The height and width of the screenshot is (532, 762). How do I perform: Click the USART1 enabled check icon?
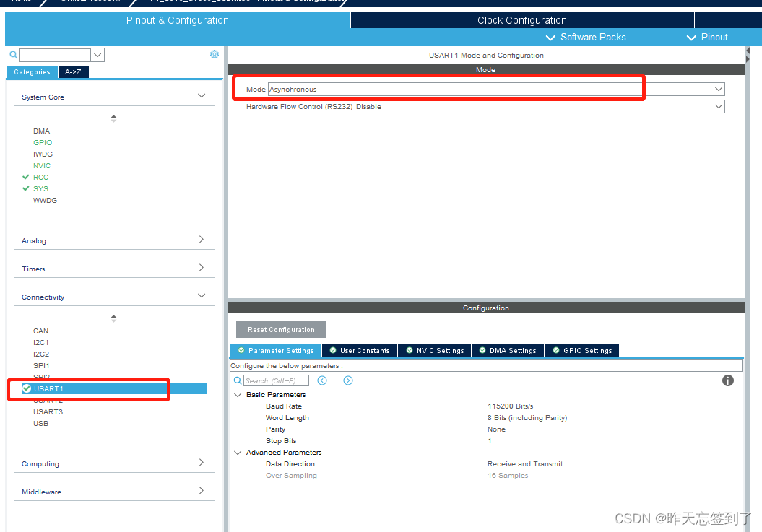tap(27, 388)
